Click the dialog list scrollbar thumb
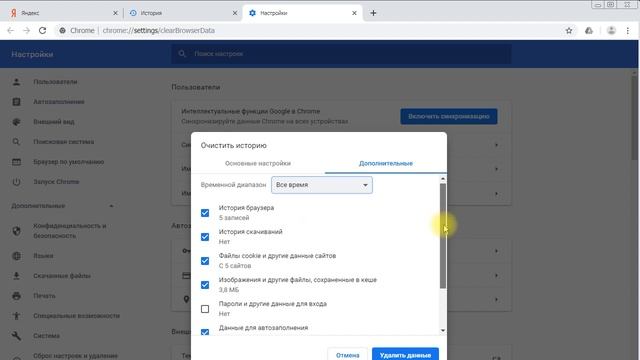This screenshot has height=360, width=640. tap(443, 236)
